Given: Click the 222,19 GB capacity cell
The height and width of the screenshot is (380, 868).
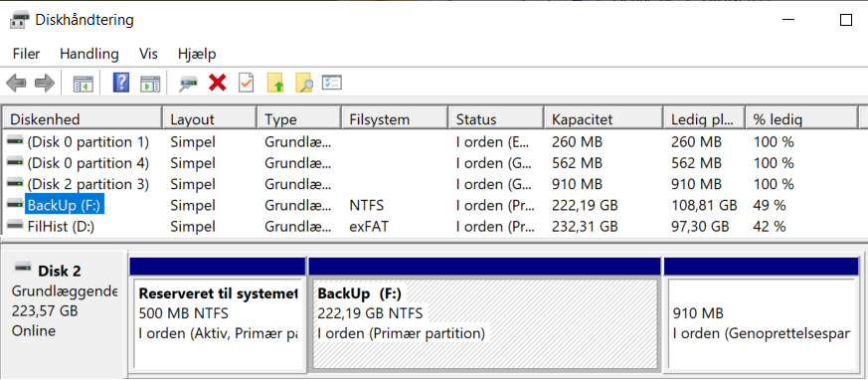Looking at the screenshot, I should pos(585,206).
